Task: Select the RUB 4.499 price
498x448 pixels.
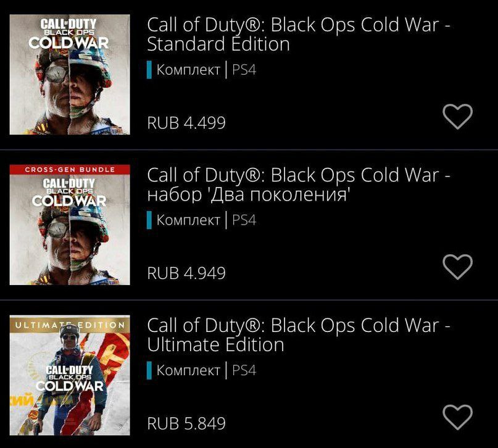Action: [186, 123]
